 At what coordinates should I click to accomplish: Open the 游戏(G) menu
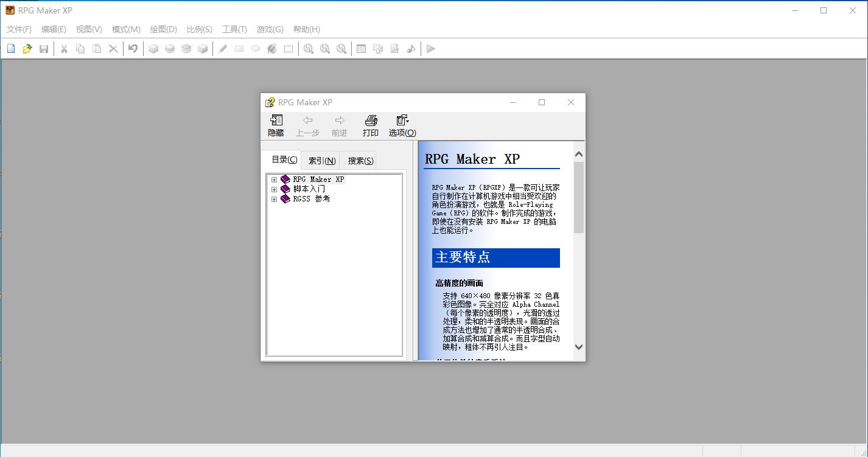[x=270, y=29]
